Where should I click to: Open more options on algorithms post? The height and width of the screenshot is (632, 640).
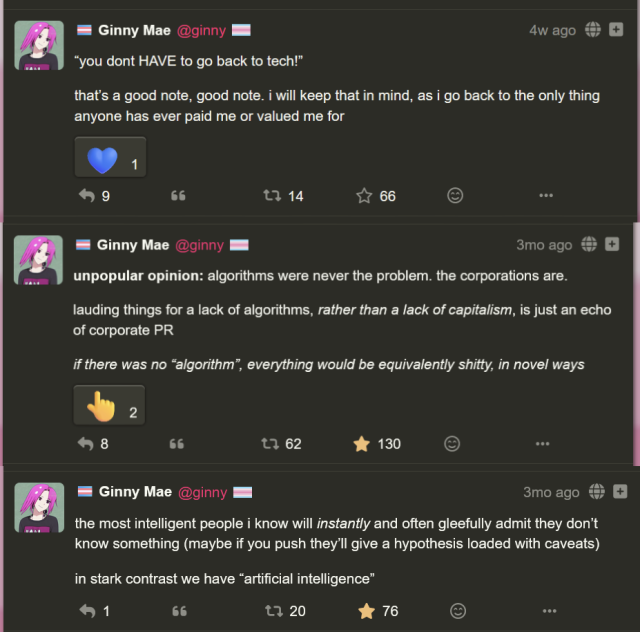(543, 443)
